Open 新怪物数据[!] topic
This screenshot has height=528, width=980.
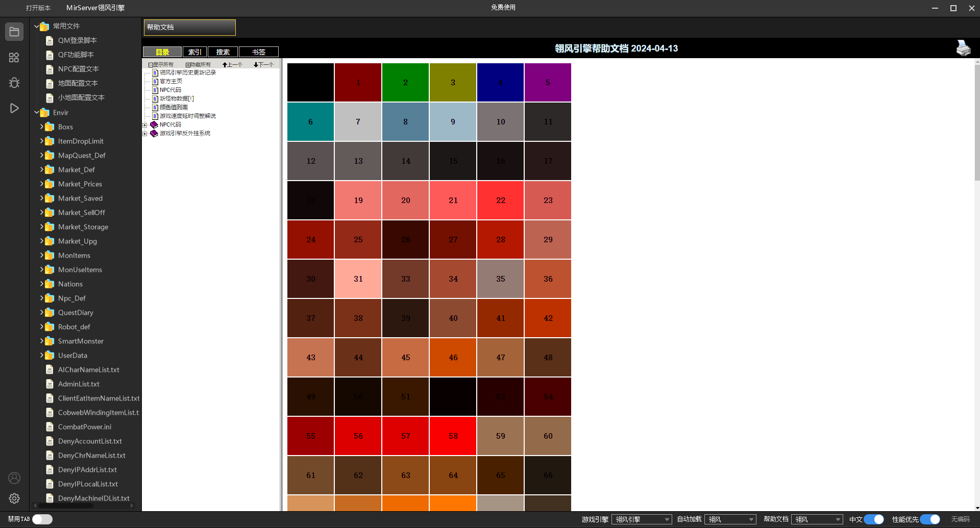pyautogui.click(x=177, y=98)
